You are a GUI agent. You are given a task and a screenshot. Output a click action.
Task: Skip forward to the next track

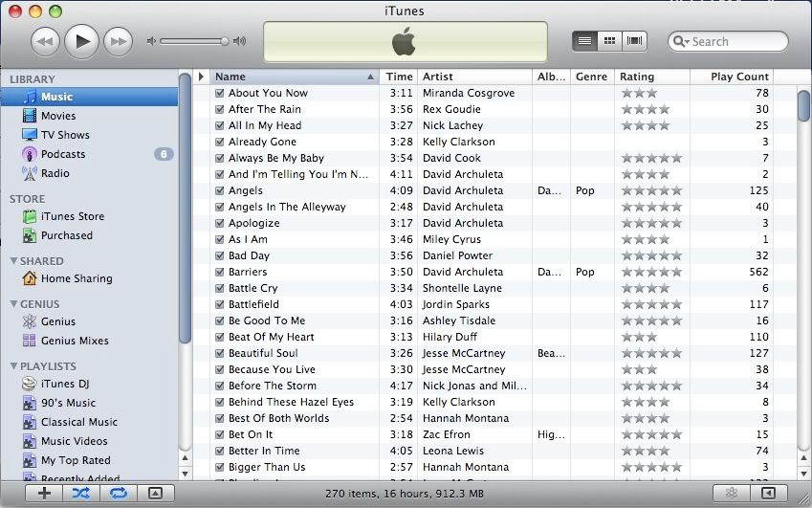(x=118, y=41)
